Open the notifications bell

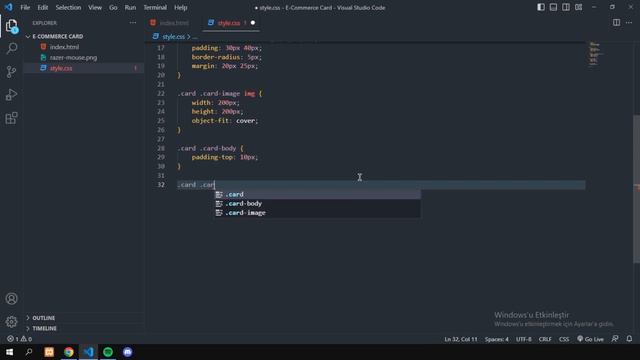[629, 339]
